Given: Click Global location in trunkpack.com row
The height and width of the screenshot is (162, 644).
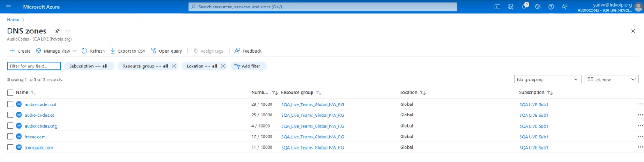Looking at the screenshot, I should pos(406,147).
